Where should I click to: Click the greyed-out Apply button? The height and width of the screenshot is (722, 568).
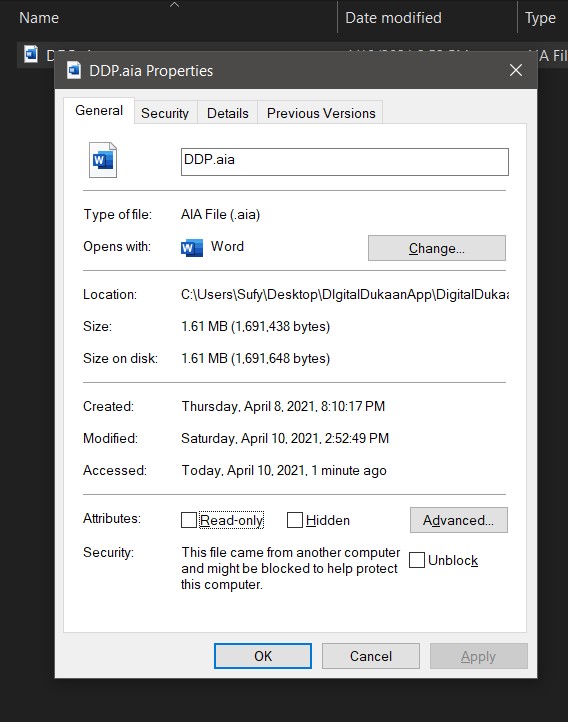click(478, 656)
